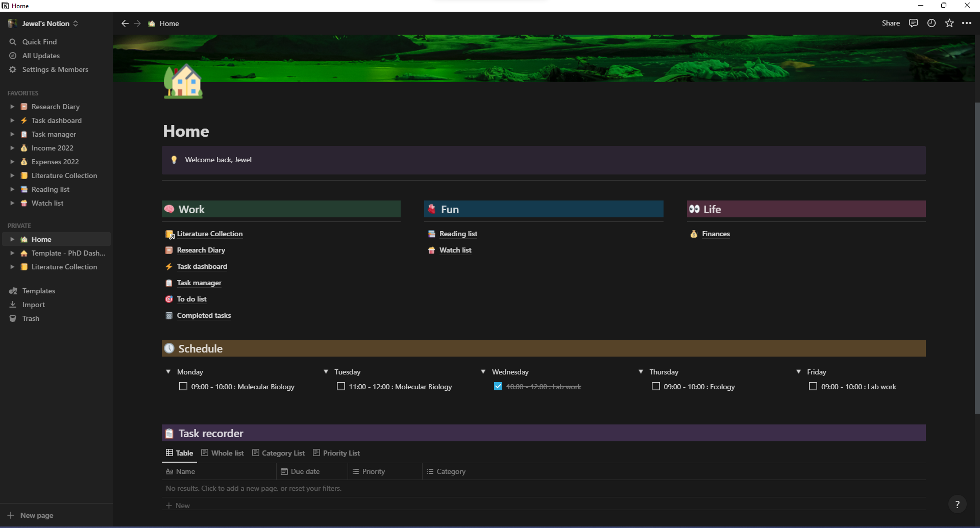The height and width of the screenshot is (528, 980).
Task: Click the green cover image
Action: (x=544, y=58)
